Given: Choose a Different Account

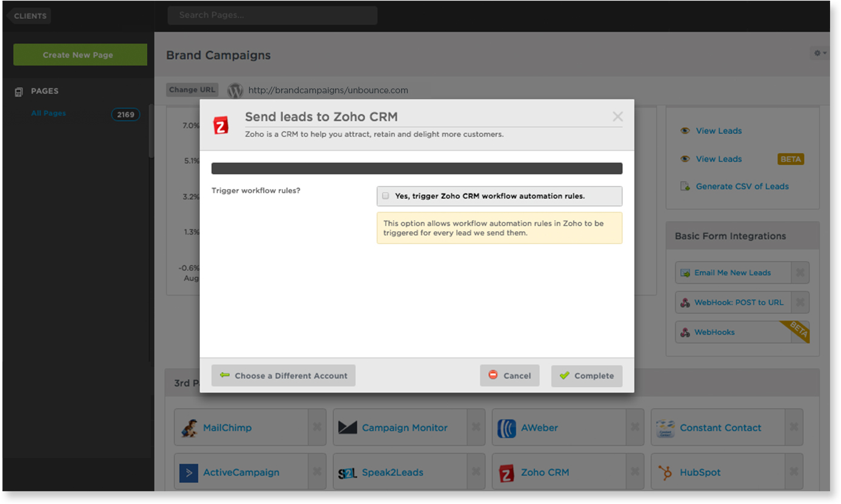Looking at the screenshot, I should (283, 376).
